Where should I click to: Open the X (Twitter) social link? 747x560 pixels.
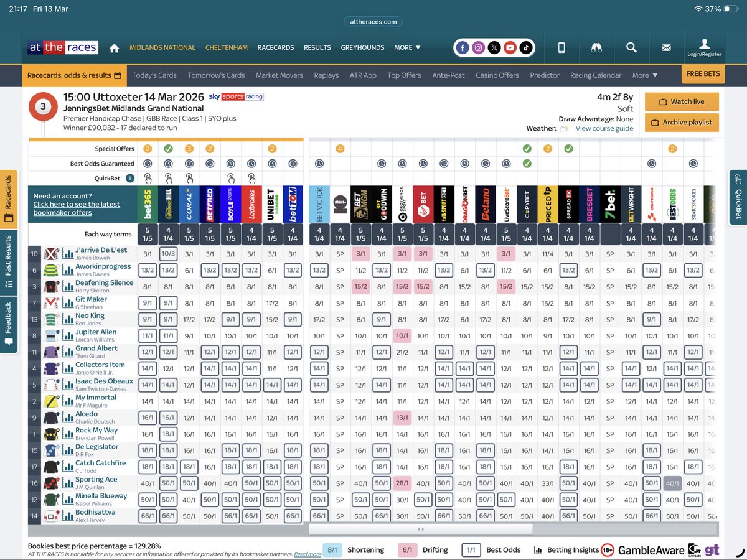494,48
